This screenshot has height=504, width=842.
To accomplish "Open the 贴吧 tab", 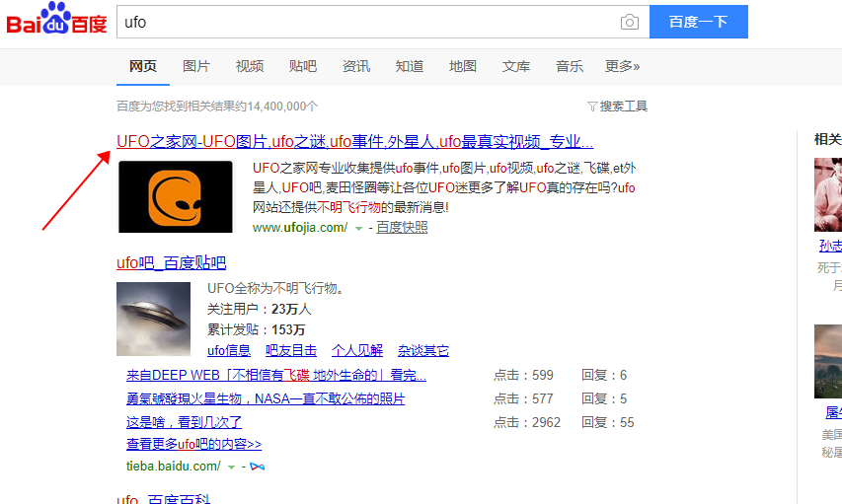I will tap(303, 66).
